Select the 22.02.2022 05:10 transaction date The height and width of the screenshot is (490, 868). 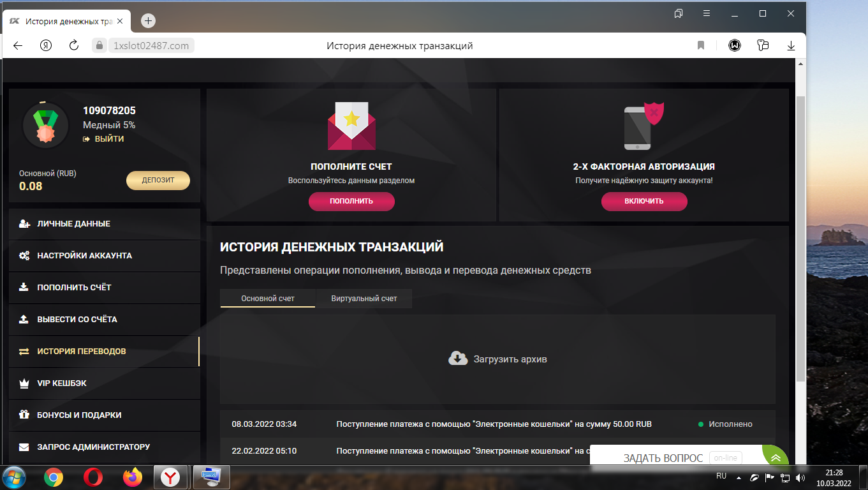point(264,451)
